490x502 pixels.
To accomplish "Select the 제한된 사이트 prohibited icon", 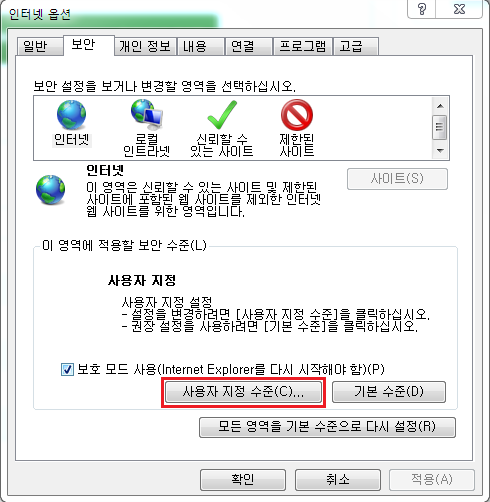I will [x=297, y=115].
